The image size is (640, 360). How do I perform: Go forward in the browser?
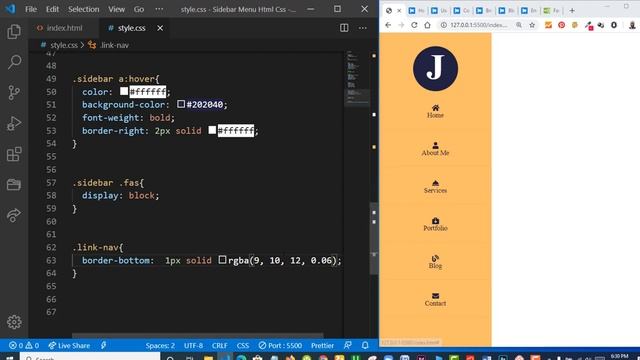(x=401, y=25)
